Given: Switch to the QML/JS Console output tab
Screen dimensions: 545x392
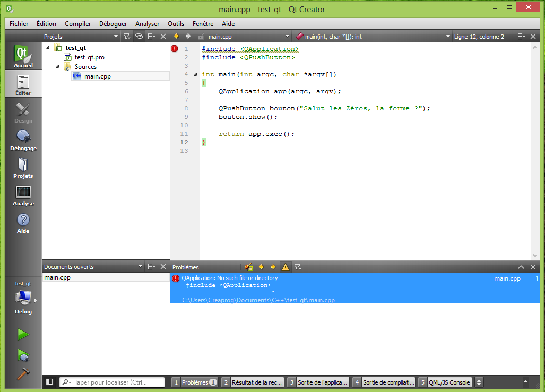Looking at the screenshot, I should click(449, 382).
